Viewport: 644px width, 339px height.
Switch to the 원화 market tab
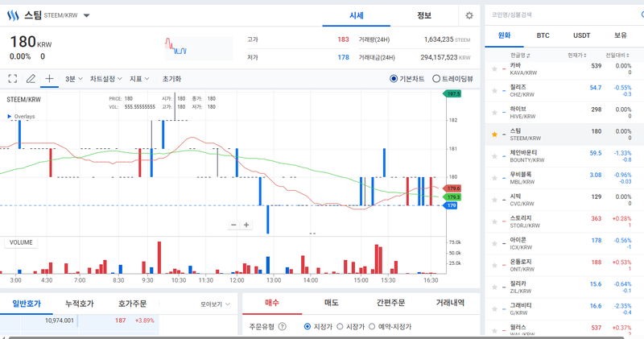504,35
